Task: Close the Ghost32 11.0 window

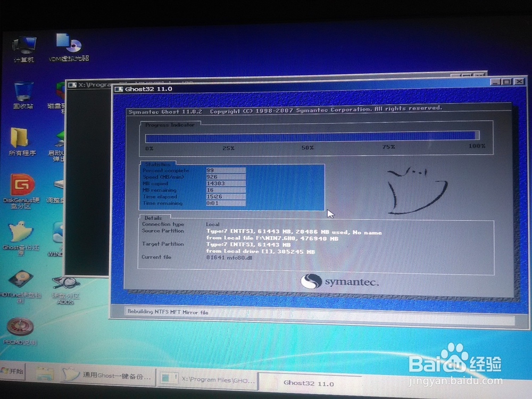Action: coord(519,81)
